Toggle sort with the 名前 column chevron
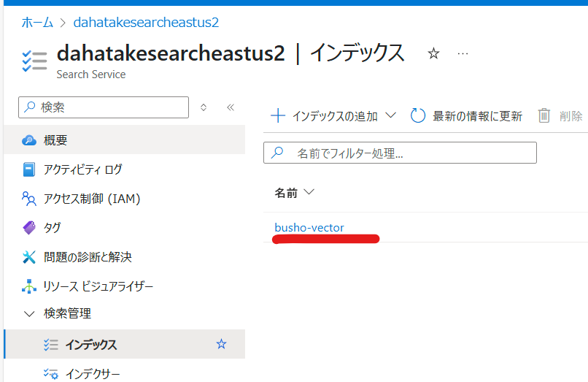Image resolution: width=588 pixels, height=382 pixels. (x=309, y=192)
